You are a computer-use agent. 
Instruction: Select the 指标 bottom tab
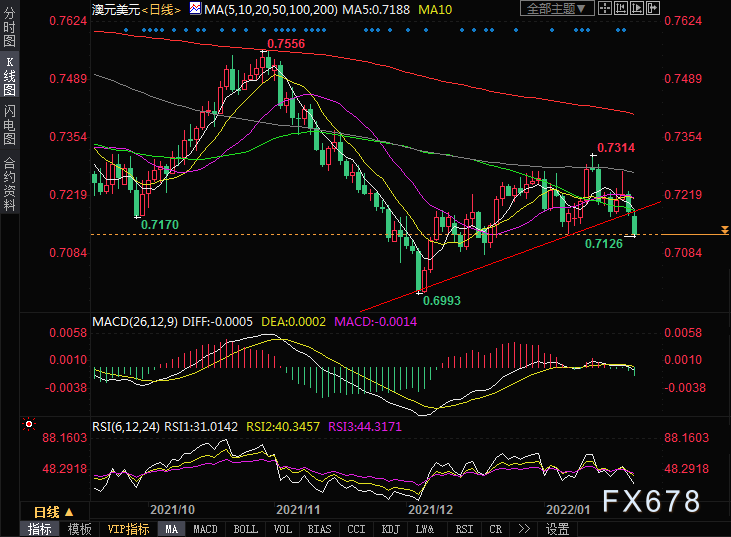(x=40, y=529)
